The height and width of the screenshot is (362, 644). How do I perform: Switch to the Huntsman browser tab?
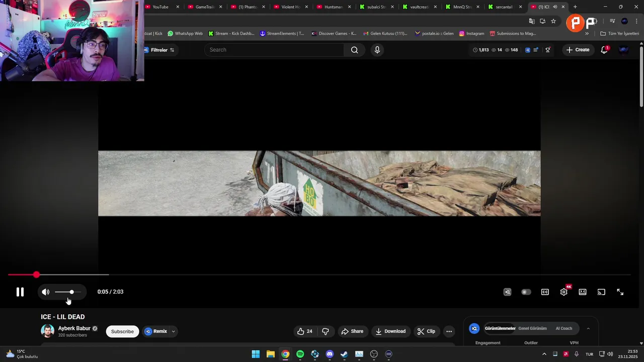click(333, 7)
